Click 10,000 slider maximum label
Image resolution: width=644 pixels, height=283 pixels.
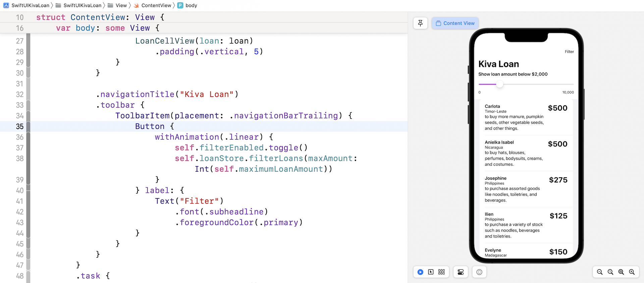click(568, 92)
